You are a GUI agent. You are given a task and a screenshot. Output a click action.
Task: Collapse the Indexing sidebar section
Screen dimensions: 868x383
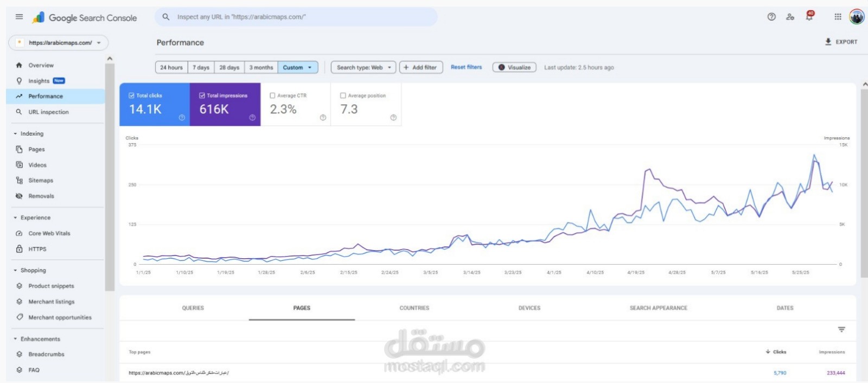tap(15, 133)
